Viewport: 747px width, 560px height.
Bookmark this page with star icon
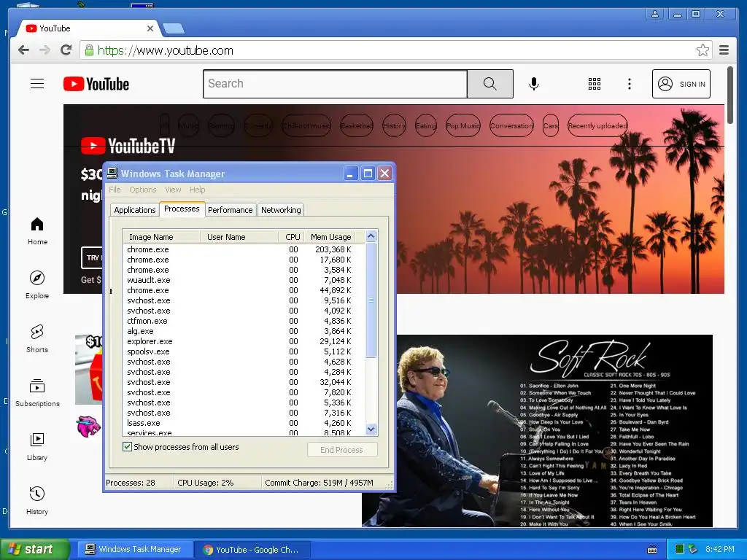703,50
